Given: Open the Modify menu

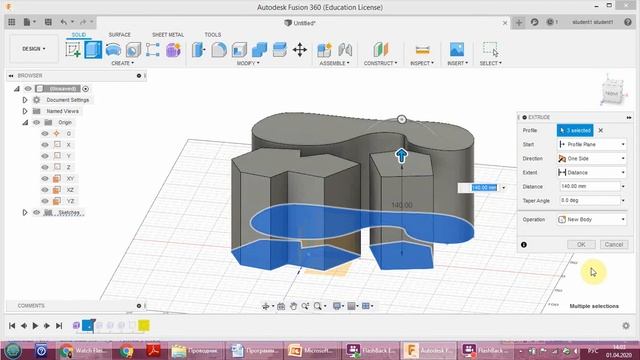Looking at the screenshot, I should click(x=248, y=63).
